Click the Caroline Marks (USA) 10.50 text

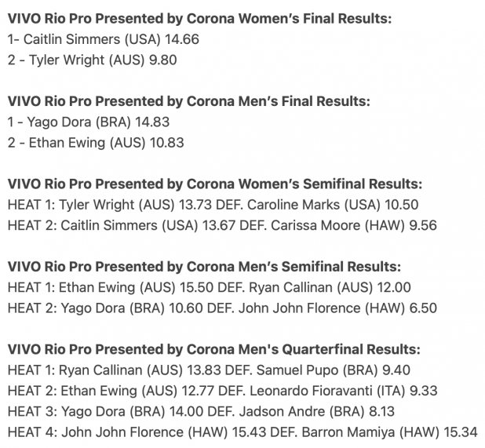click(333, 205)
